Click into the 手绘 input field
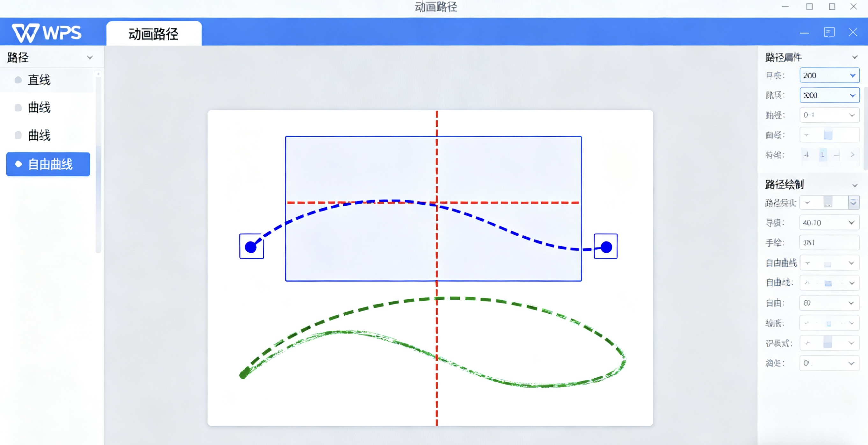The width and height of the screenshot is (868, 445). tap(829, 242)
